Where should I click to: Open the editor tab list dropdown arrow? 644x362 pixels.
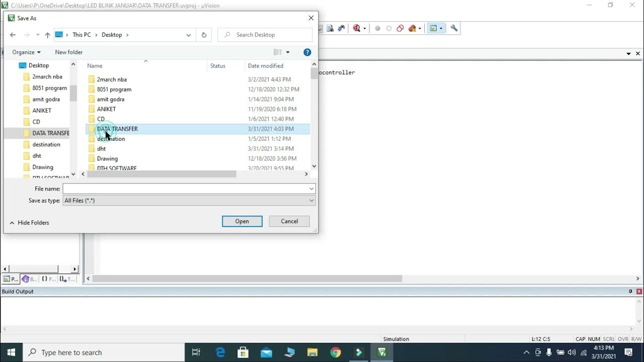[x=628, y=53]
